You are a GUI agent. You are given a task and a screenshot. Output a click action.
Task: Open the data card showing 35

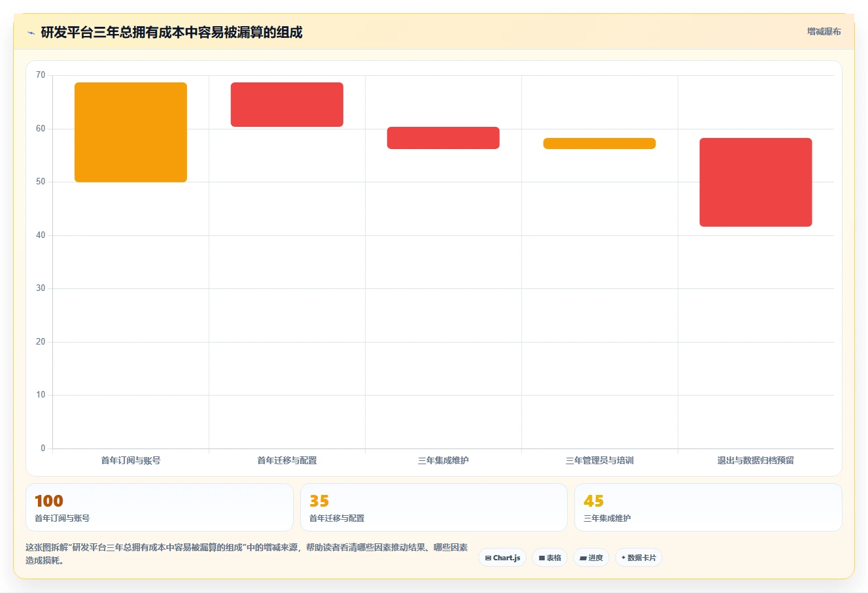(x=434, y=507)
